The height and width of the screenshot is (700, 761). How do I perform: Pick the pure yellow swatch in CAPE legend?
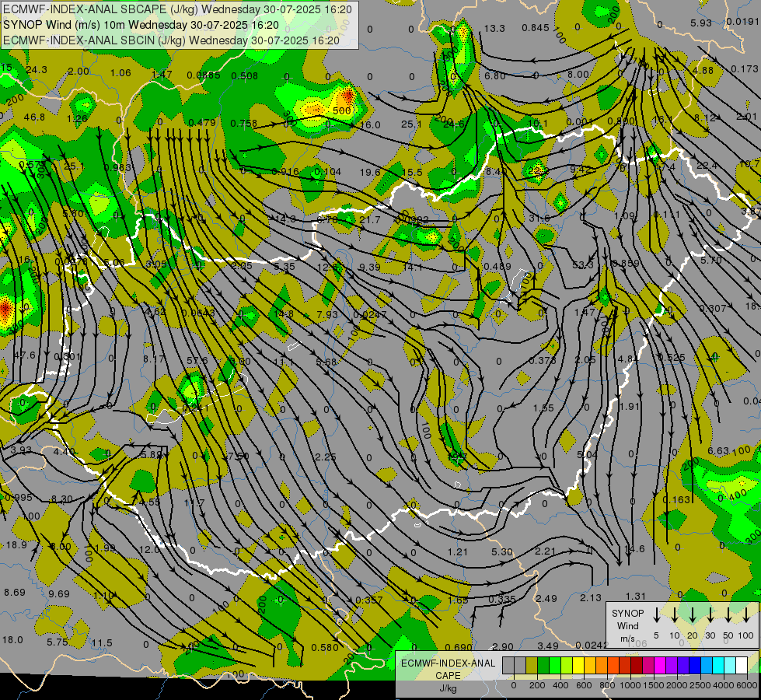pyautogui.click(x=578, y=665)
